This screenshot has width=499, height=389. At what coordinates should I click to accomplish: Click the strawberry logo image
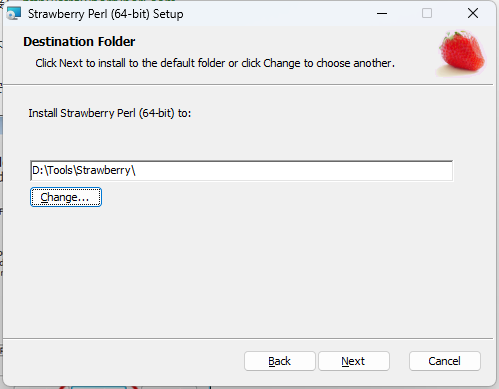pyautogui.click(x=462, y=53)
